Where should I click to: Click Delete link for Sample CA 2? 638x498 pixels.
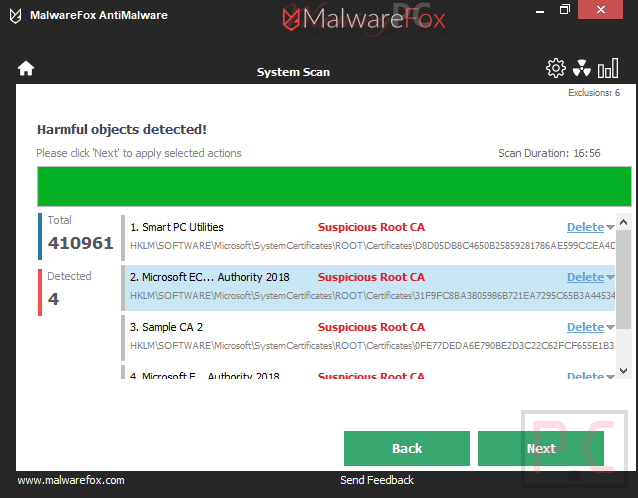coord(585,327)
